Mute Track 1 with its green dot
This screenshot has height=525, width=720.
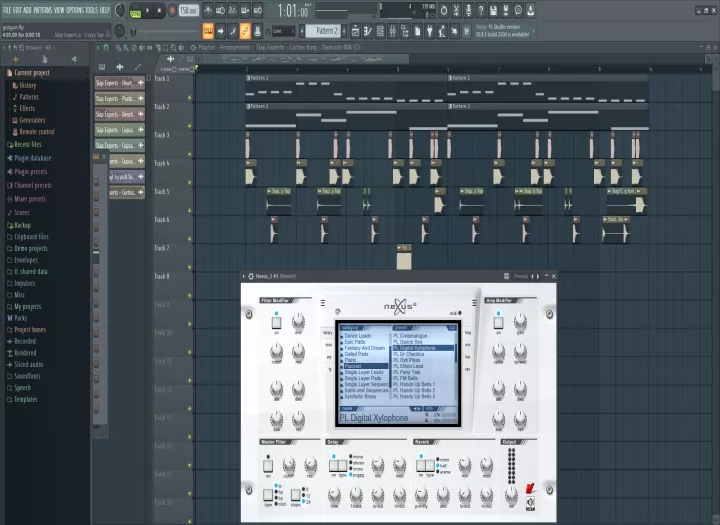(x=190, y=97)
